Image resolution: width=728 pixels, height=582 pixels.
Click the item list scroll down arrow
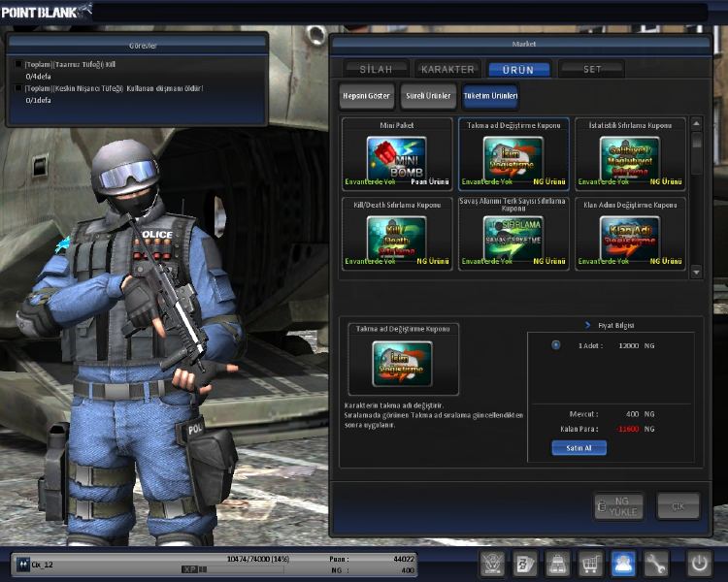click(696, 273)
